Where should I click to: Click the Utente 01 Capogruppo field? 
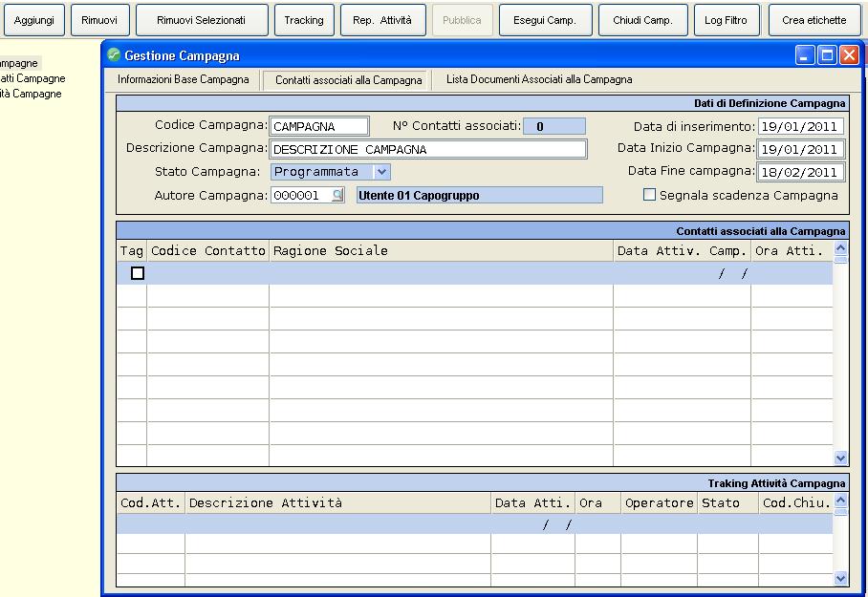pos(479,195)
